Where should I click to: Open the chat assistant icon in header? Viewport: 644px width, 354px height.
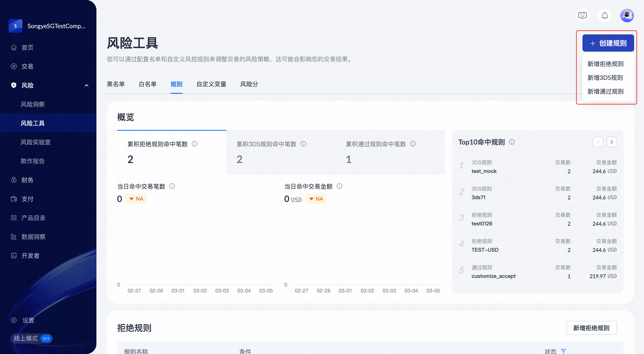[x=582, y=15]
